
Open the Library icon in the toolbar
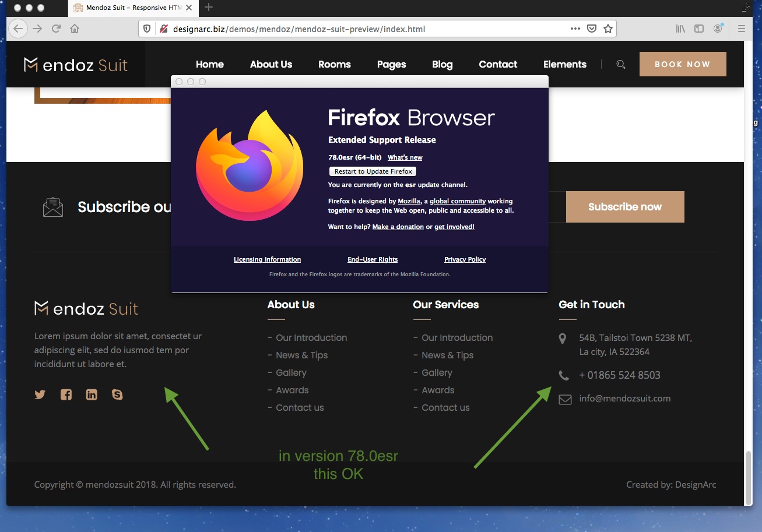click(x=680, y=29)
